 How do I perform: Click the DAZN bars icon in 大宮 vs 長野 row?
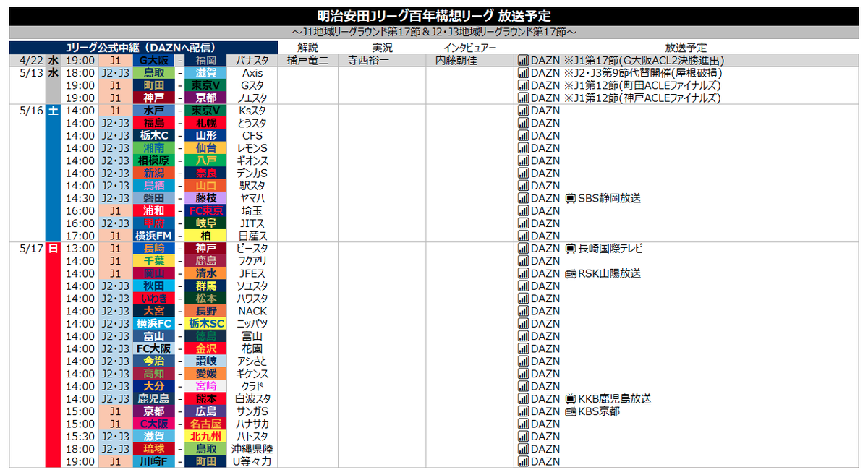pyautogui.click(x=524, y=312)
